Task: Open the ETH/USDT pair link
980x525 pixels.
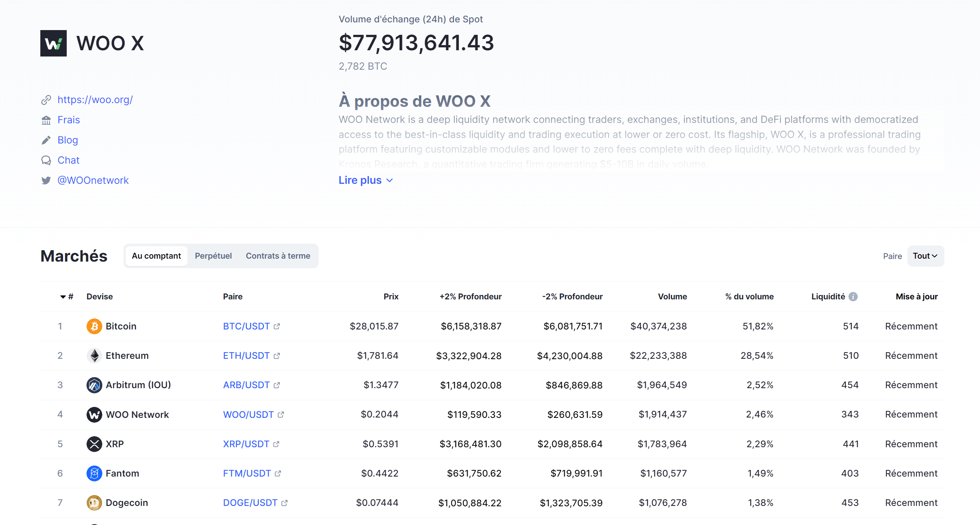Action: [x=246, y=356]
